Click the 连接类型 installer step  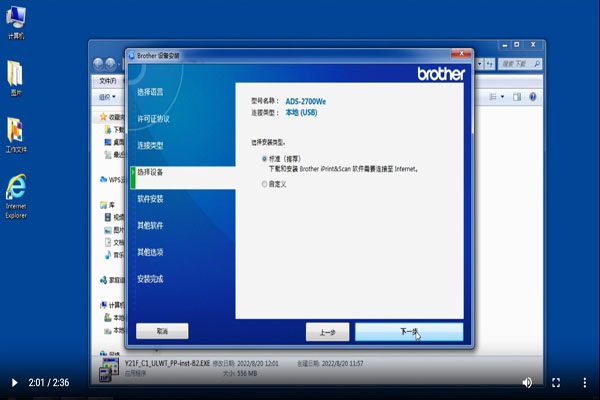(150, 145)
